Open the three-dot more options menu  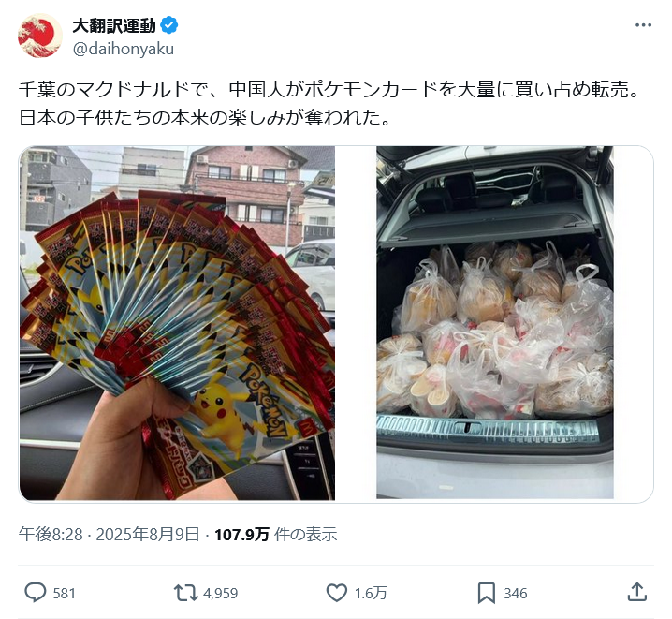tap(643, 25)
